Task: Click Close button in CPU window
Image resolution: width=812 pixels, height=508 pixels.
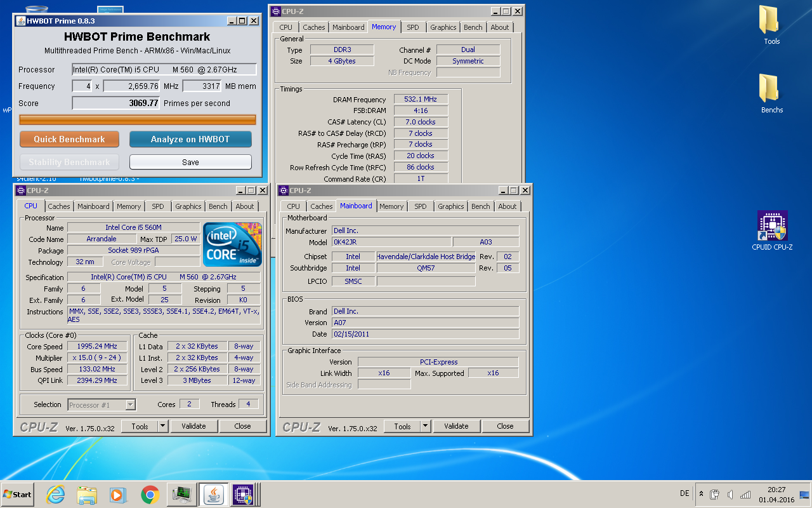Action: click(242, 427)
